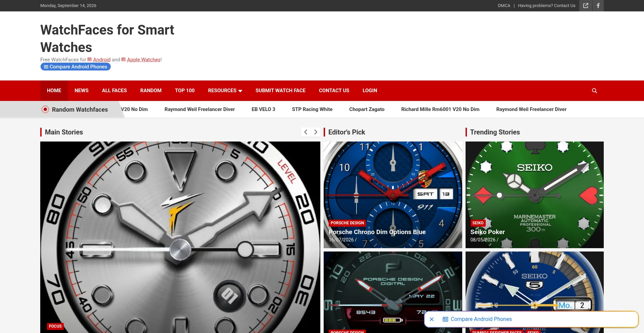Screen dimensions: 644x333
Task: Click the Editor's Pick heading
Action: 346,132
